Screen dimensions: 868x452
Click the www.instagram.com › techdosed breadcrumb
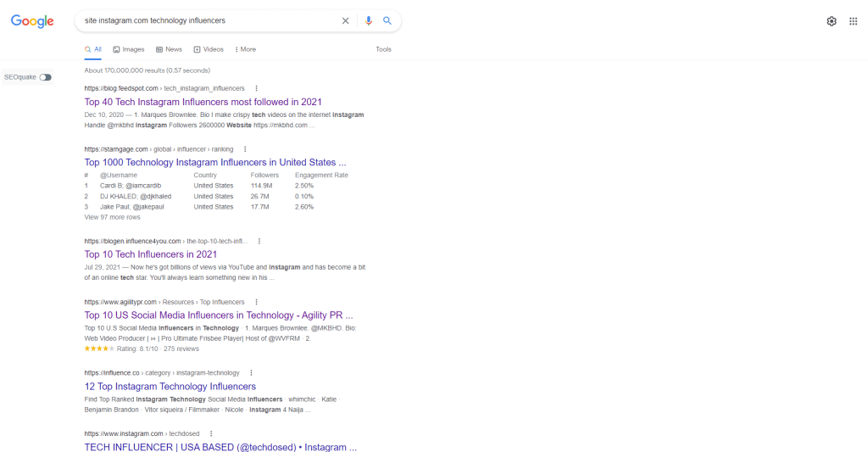[142, 433]
